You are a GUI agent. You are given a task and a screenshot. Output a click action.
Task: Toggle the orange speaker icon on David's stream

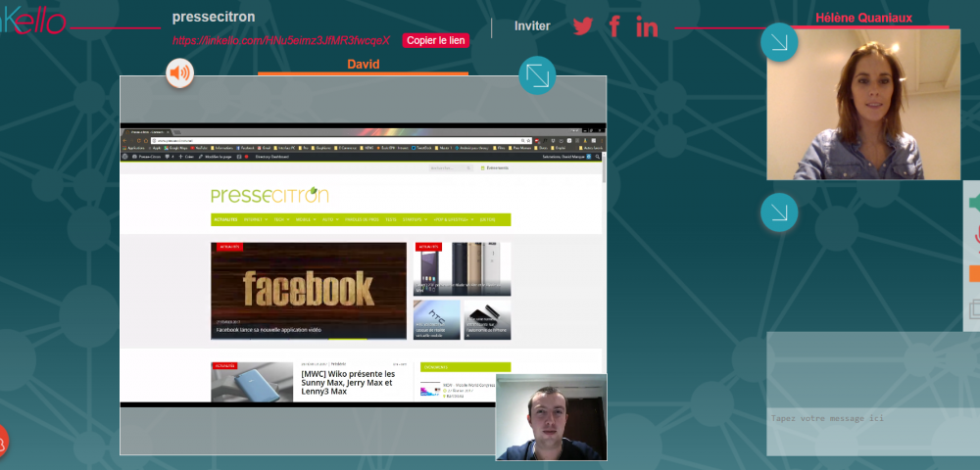coord(180,73)
